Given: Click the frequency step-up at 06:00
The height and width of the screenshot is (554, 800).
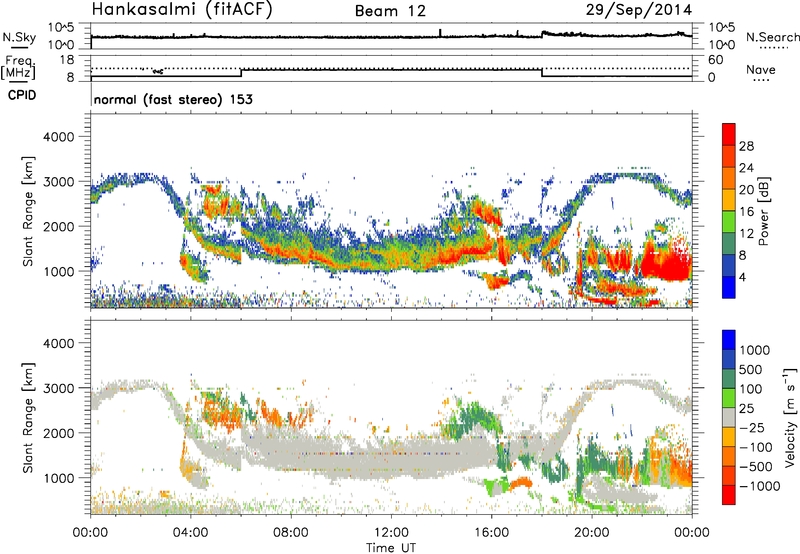Looking at the screenshot, I should (x=241, y=73).
